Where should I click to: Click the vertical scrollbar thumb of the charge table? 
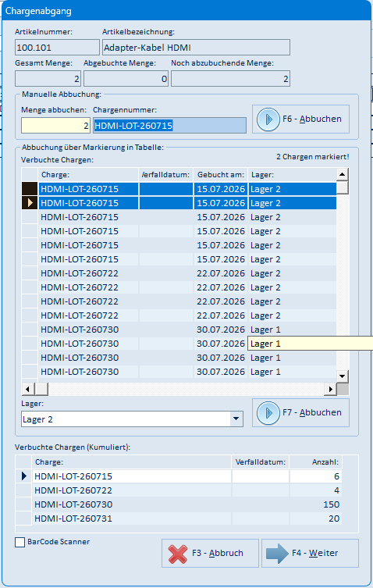[343, 187]
